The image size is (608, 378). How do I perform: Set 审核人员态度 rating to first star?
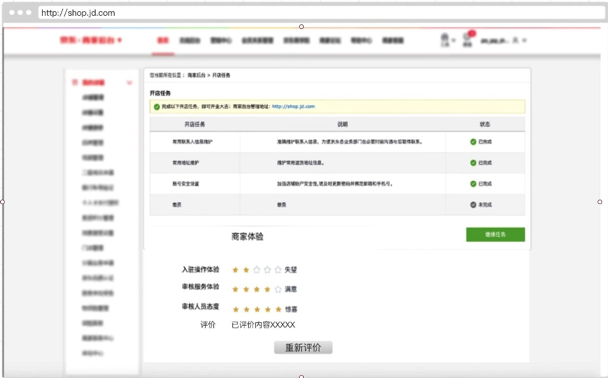[x=235, y=309]
